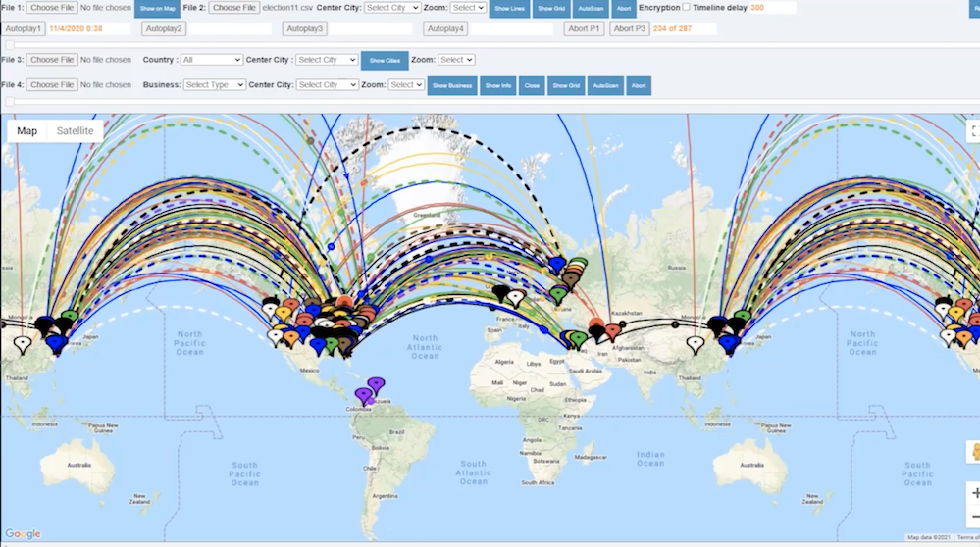The width and height of the screenshot is (980, 547).
Task: Click the white map marker in central China
Action: pyautogui.click(x=696, y=344)
